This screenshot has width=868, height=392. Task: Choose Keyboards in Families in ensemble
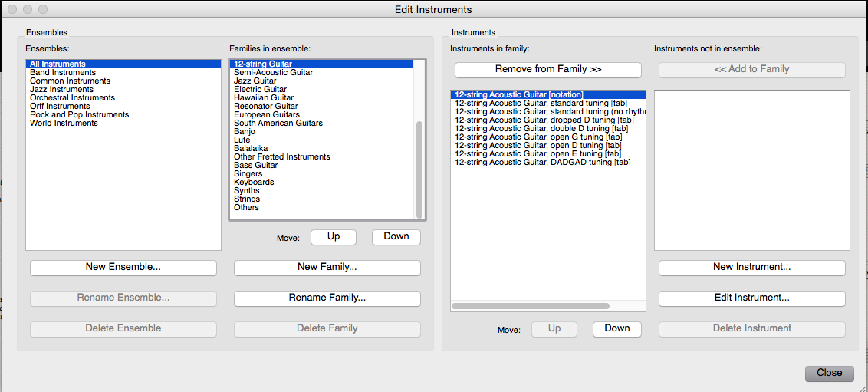(254, 183)
